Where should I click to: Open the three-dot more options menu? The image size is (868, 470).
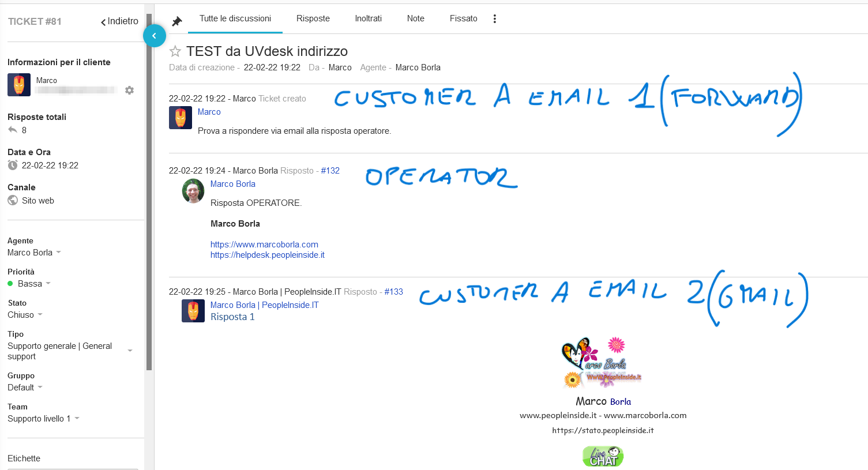494,18
